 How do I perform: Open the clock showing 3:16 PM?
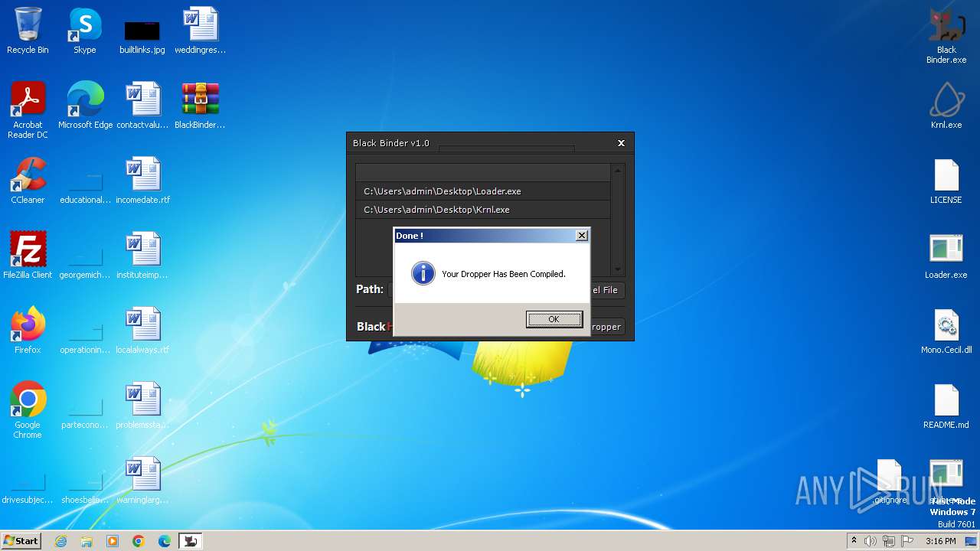[x=940, y=541]
